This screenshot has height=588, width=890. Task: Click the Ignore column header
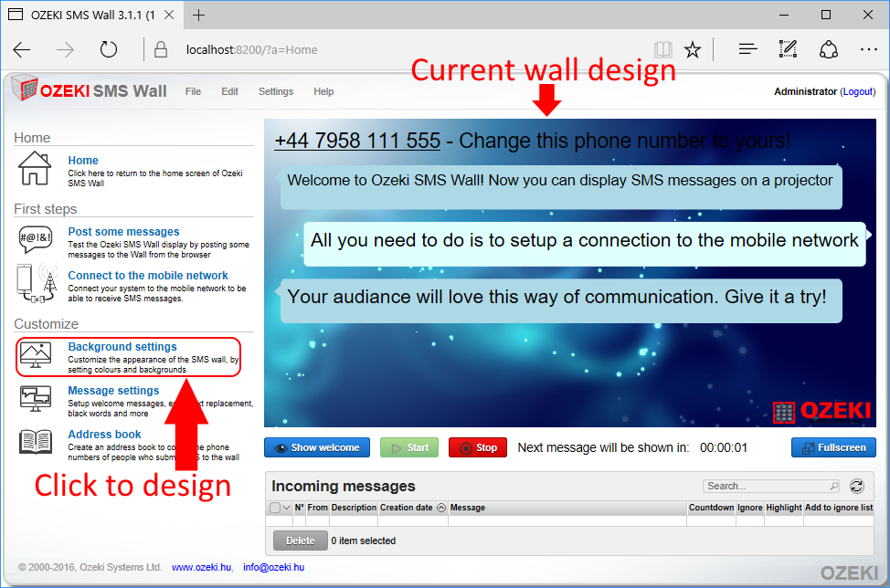[750, 508]
